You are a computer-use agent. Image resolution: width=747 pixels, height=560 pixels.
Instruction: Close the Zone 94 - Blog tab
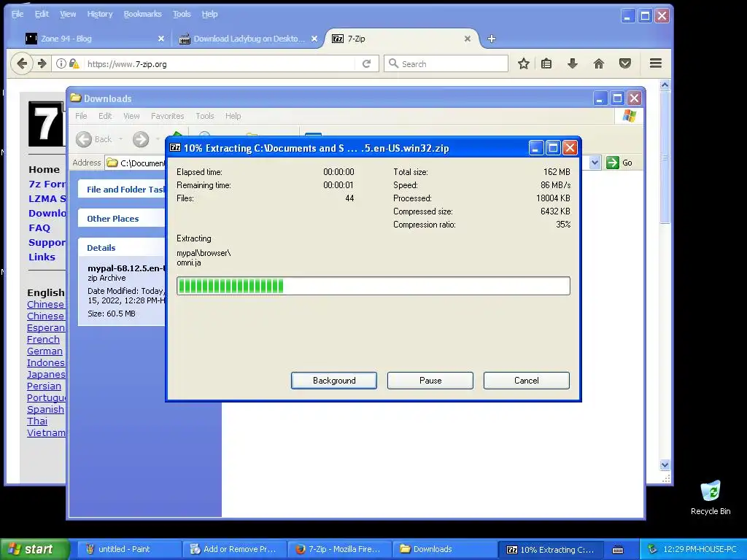click(161, 39)
